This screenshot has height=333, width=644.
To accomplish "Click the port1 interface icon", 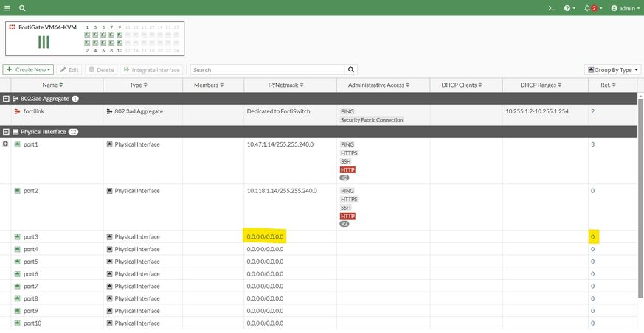I will 17,144.
